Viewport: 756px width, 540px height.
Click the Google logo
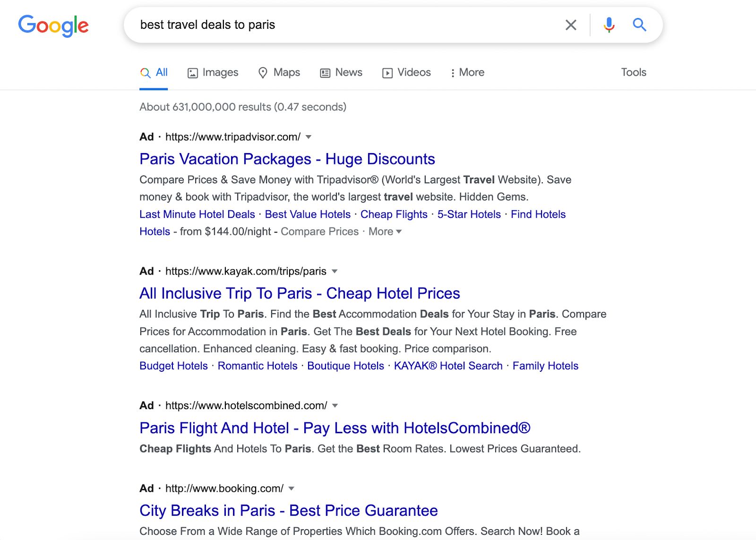53,26
